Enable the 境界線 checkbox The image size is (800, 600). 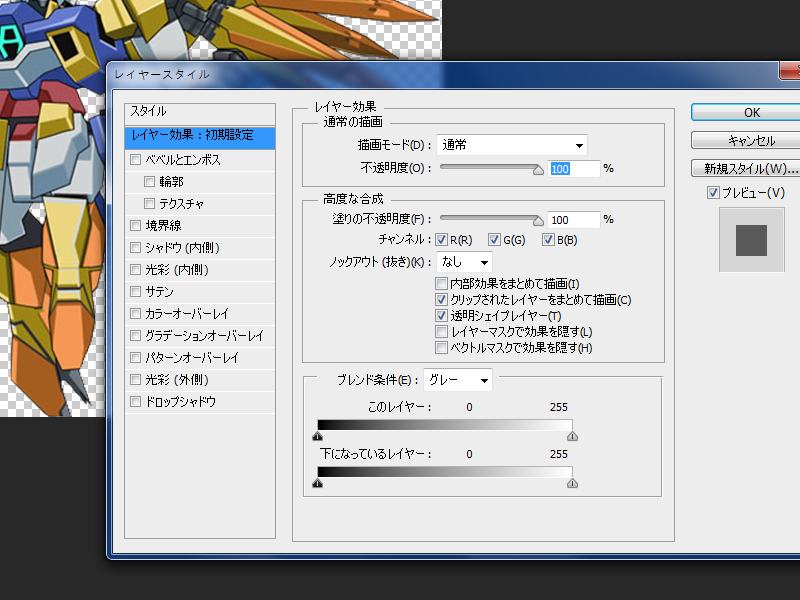tap(136, 226)
